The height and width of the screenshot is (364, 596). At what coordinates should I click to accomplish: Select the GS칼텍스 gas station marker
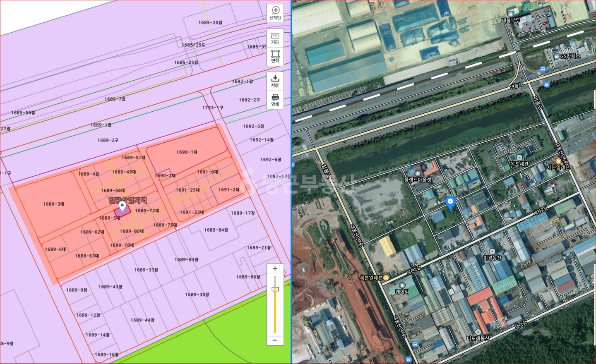coord(557,56)
